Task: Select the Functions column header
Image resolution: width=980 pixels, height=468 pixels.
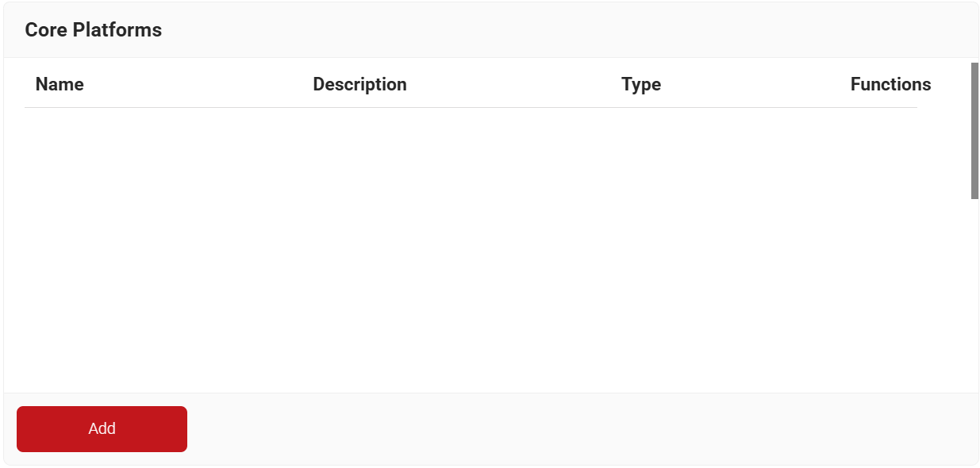Action: pyautogui.click(x=890, y=84)
